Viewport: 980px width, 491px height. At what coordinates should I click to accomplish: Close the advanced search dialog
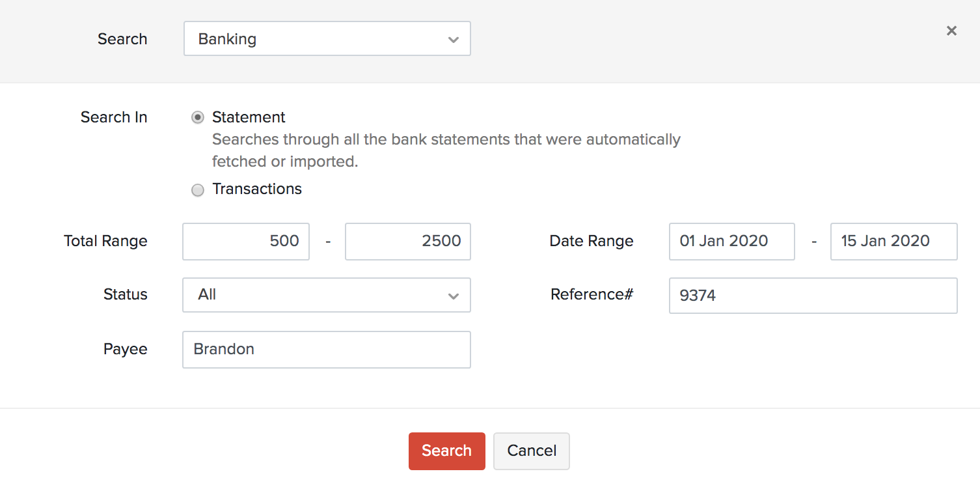click(x=951, y=31)
